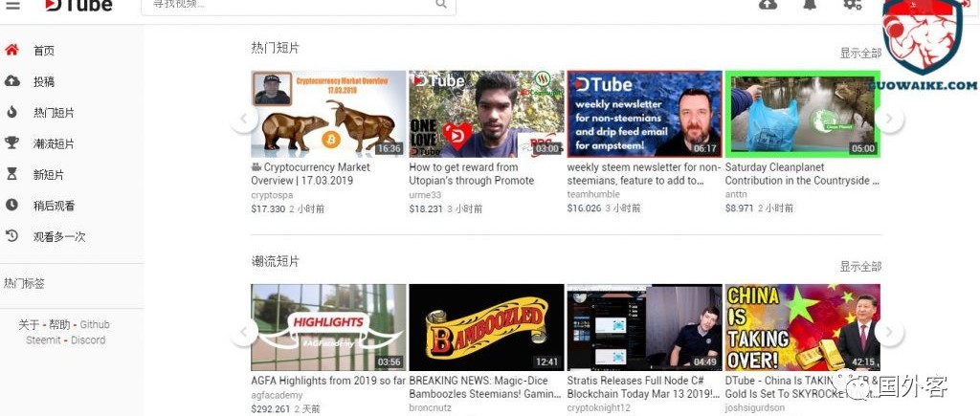This screenshot has width=980, height=416.
Task: Click title 'Cryptocurrency Market Overview | 17.03.2019'
Action: (311, 174)
